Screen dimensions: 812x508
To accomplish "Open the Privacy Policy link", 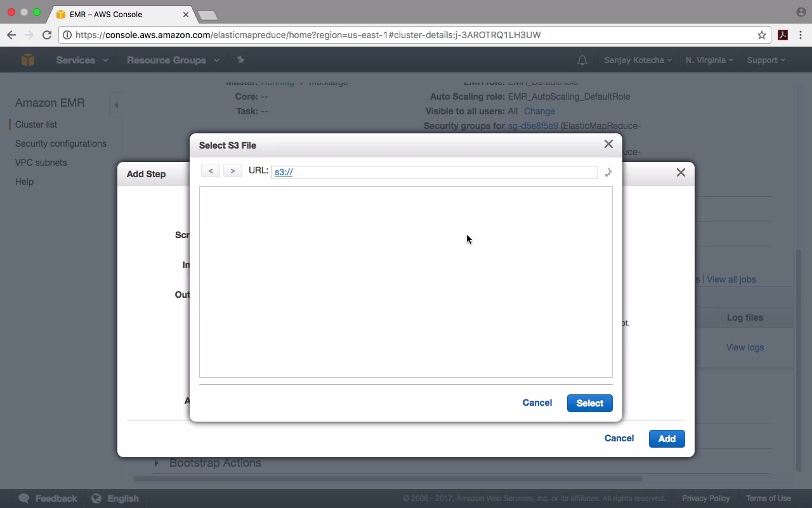I will (706, 498).
